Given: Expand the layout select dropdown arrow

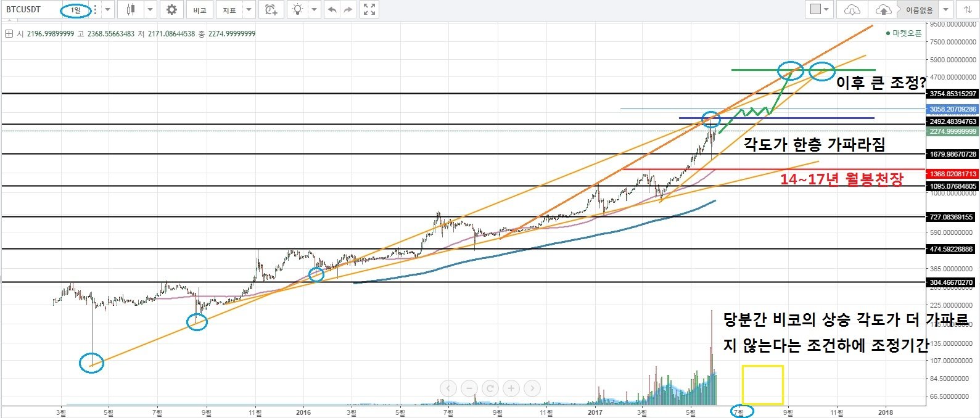Looking at the screenshot, I should point(828,10).
